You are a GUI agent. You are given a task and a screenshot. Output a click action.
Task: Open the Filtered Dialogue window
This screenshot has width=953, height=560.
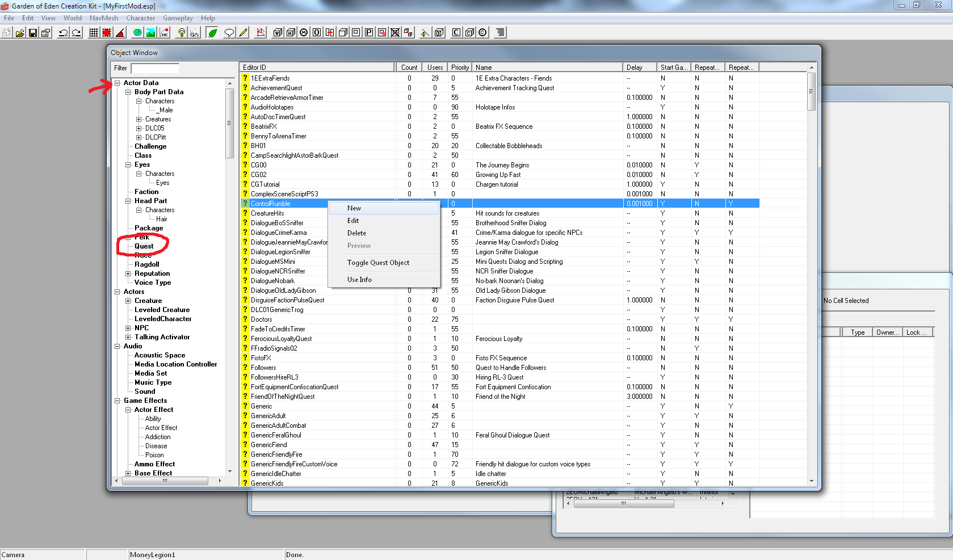click(499, 32)
